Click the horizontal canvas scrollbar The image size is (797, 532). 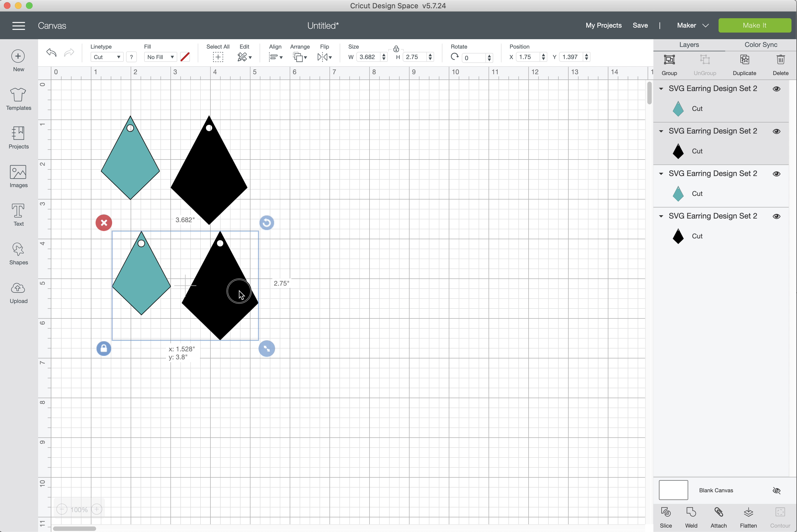[x=74, y=528]
